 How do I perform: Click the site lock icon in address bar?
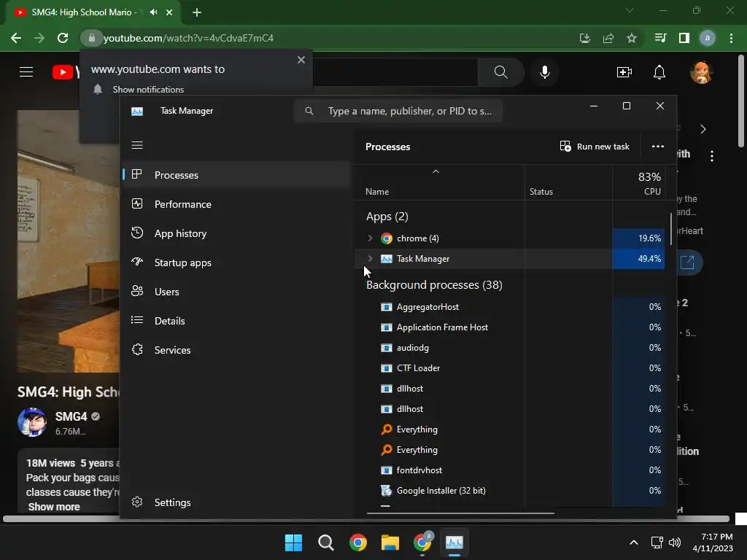[x=91, y=38]
